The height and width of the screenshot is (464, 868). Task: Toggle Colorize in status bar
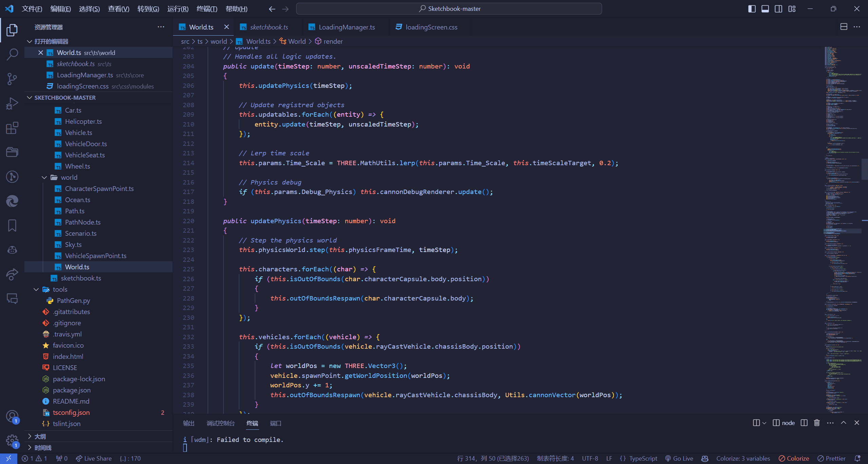pos(794,459)
